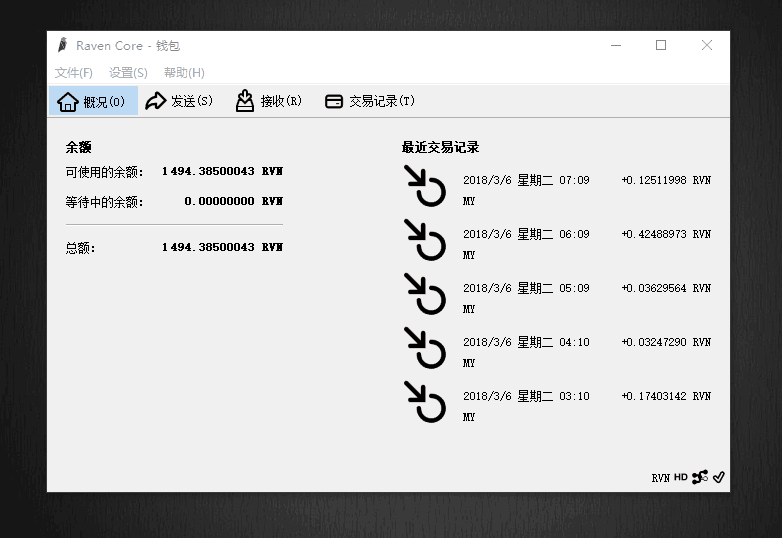Click the 可使用的余额 available balance label
Viewport: 782px width, 538px height.
point(104,172)
